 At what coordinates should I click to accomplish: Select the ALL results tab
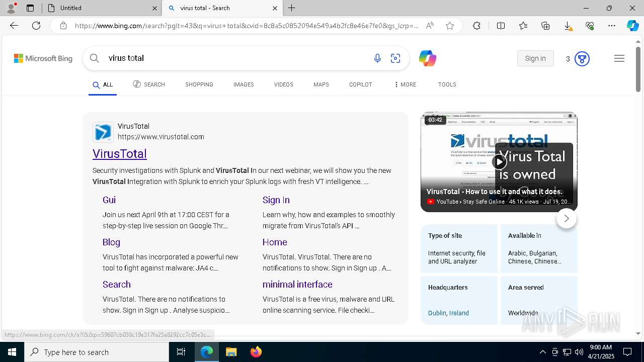pos(103,84)
